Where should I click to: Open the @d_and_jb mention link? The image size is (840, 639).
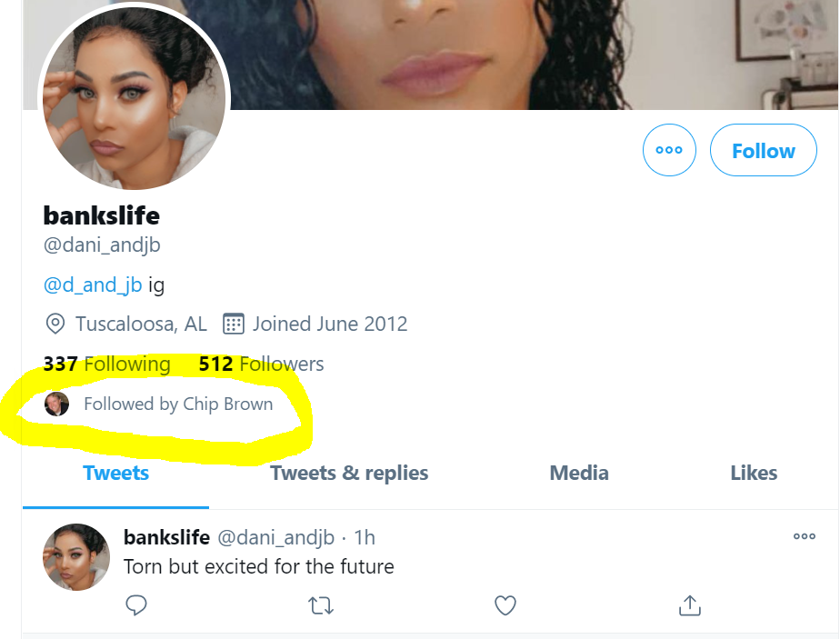pyautogui.click(x=93, y=285)
